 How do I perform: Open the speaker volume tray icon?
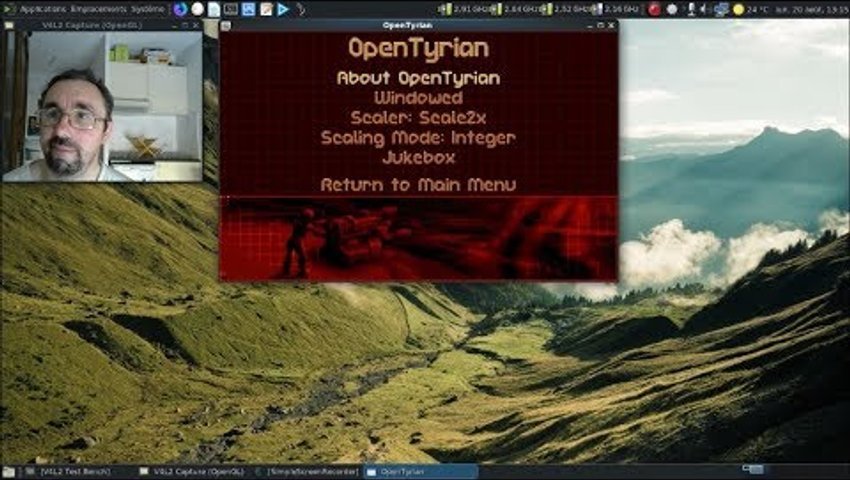704,9
